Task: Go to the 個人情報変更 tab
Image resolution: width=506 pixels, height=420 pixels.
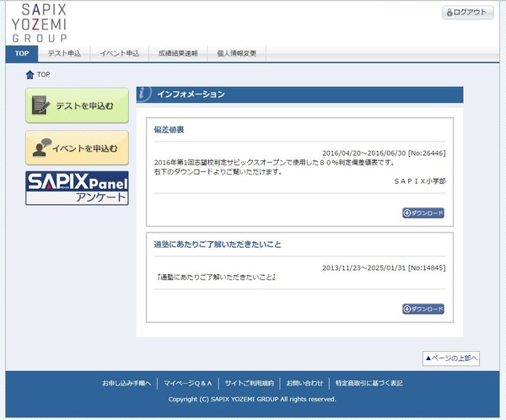Action: (236, 54)
